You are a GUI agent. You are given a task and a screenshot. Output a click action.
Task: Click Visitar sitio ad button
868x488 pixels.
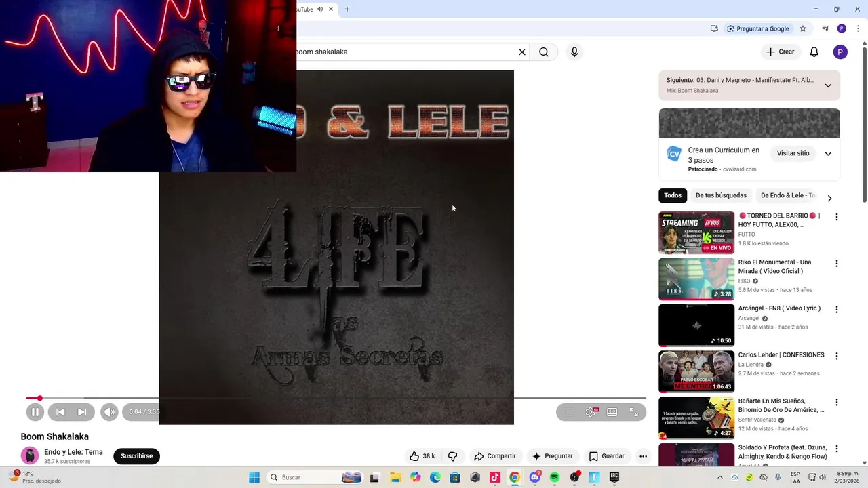click(x=793, y=153)
